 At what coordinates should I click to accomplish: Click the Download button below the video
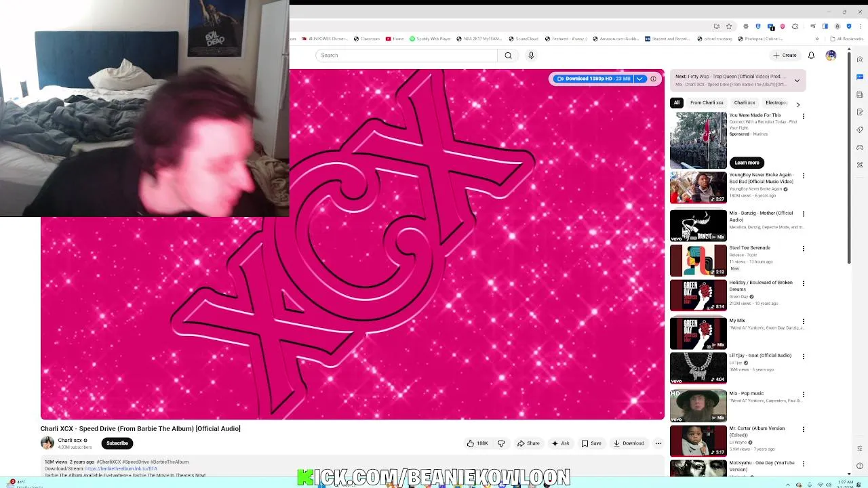point(629,443)
